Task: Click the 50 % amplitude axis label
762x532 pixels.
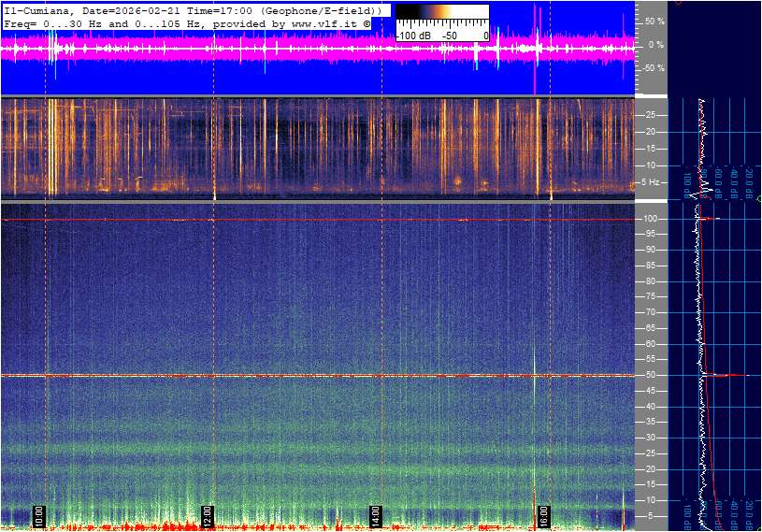Action: point(653,21)
